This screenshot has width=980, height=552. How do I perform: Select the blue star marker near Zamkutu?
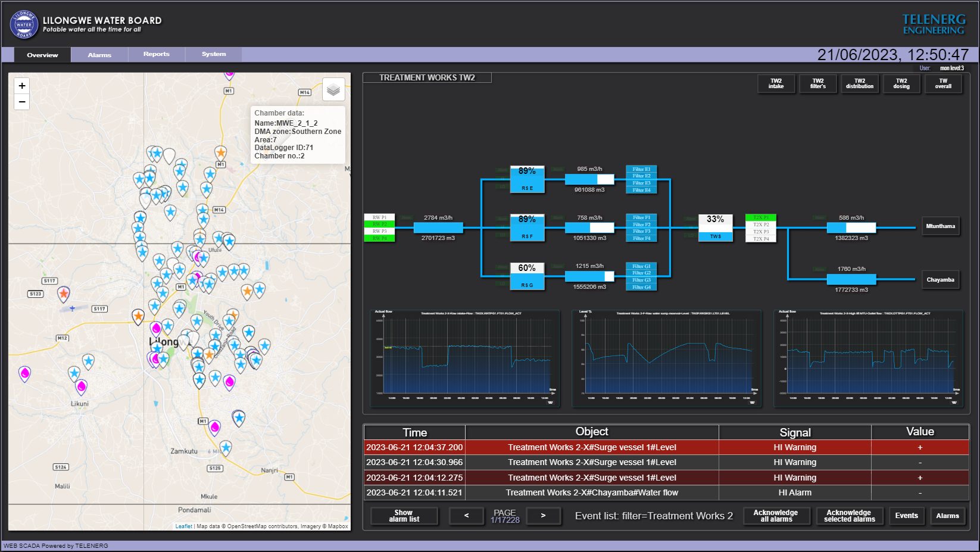tap(226, 447)
